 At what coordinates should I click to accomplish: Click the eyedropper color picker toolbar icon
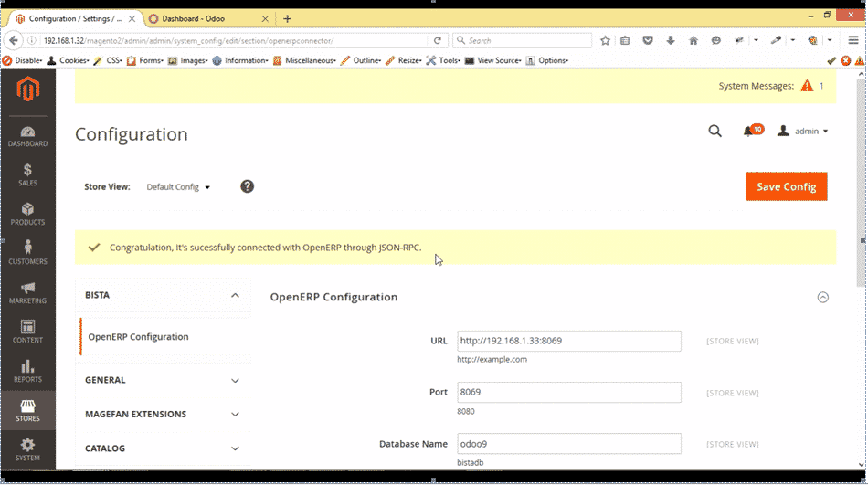coord(776,40)
